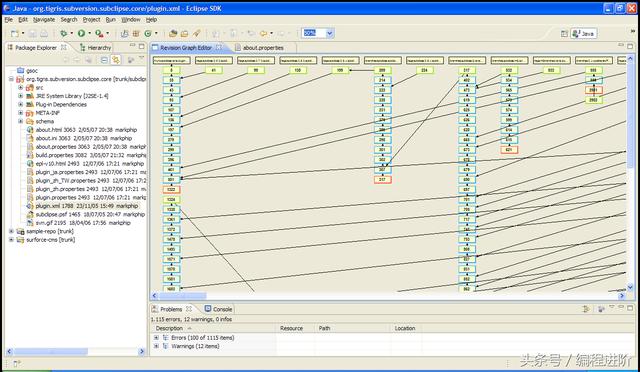Click the Java perspective button
Viewport: 640px width, 372px height.
(584, 33)
